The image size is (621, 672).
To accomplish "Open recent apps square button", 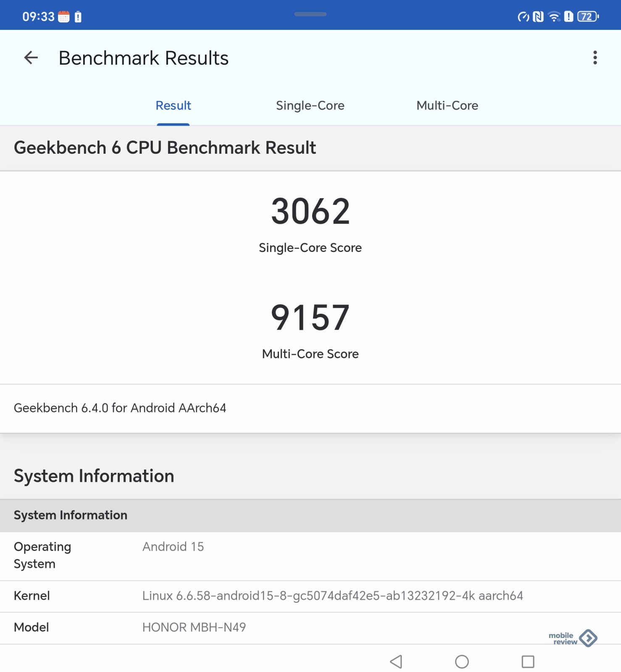I will pyautogui.click(x=528, y=661).
